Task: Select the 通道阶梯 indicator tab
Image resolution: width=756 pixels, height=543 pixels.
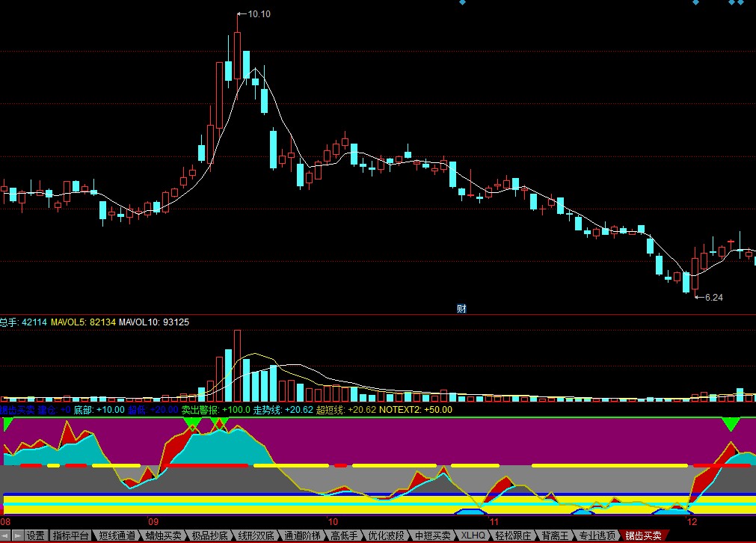Action: point(302,536)
